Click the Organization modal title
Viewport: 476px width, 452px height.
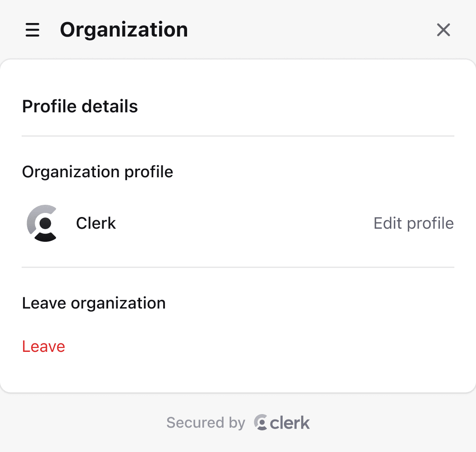tap(124, 29)
